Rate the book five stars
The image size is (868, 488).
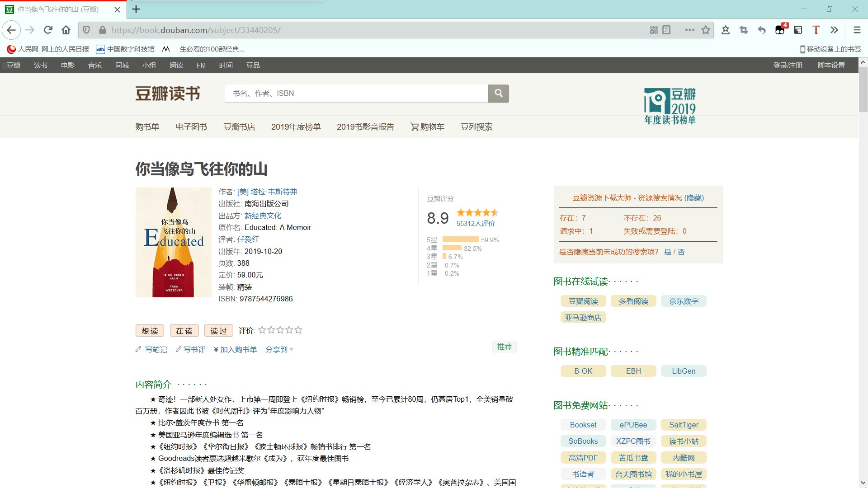[x=298, y=330]
